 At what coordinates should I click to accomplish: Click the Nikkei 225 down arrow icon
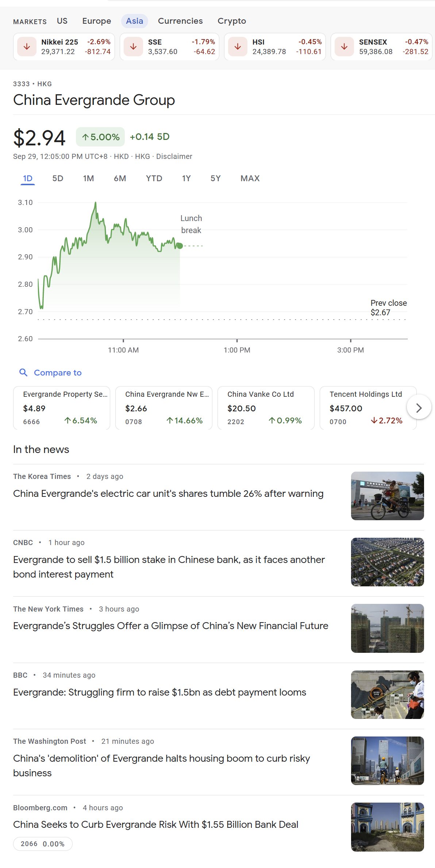[x=27, y=47]
